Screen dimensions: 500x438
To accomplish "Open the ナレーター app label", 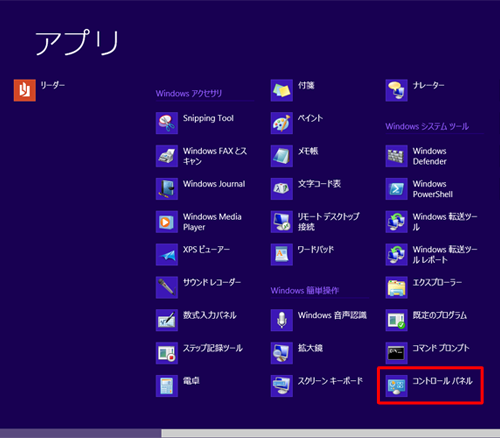I will (x=428, y=85).
